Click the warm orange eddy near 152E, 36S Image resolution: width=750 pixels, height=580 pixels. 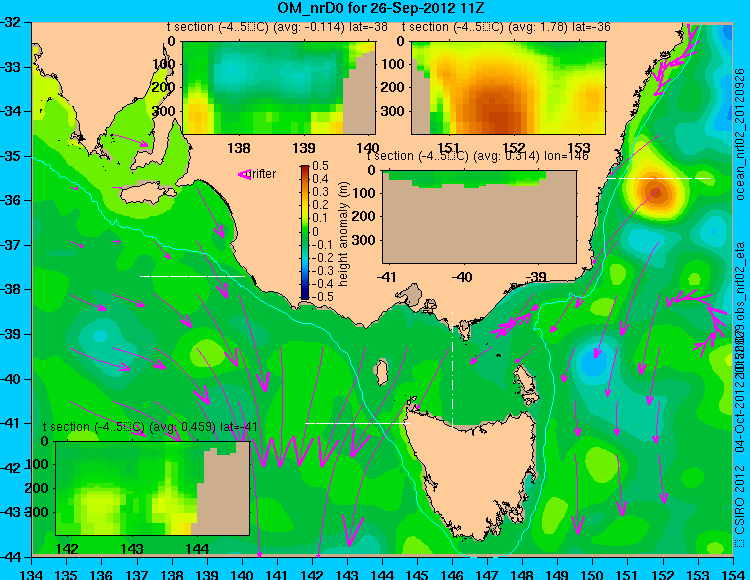tap(656, 191)
